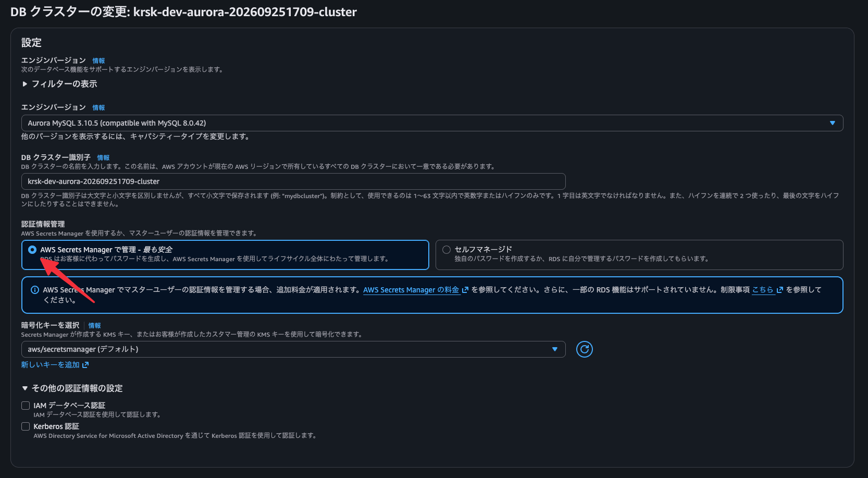Image resolution: width=868 pixels, height=478 pixels.
Task: Click the info circle icon in the Secrets Manager notice
Action: coord(35,290)
